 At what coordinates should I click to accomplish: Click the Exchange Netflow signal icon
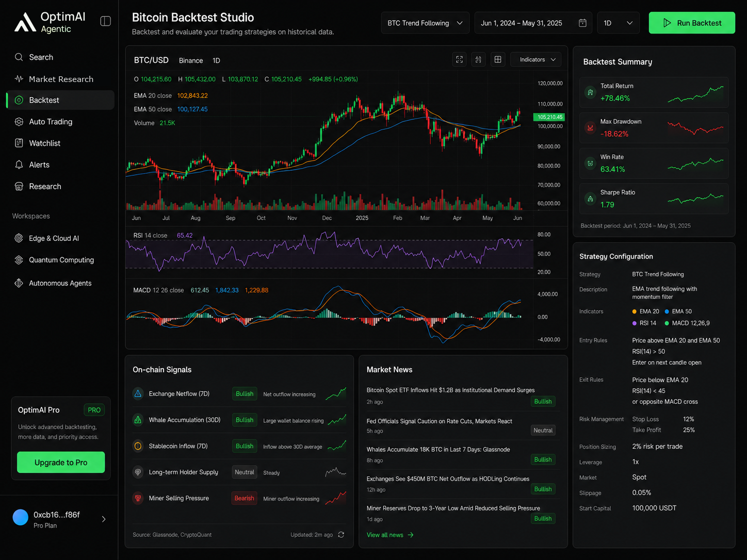138,393
